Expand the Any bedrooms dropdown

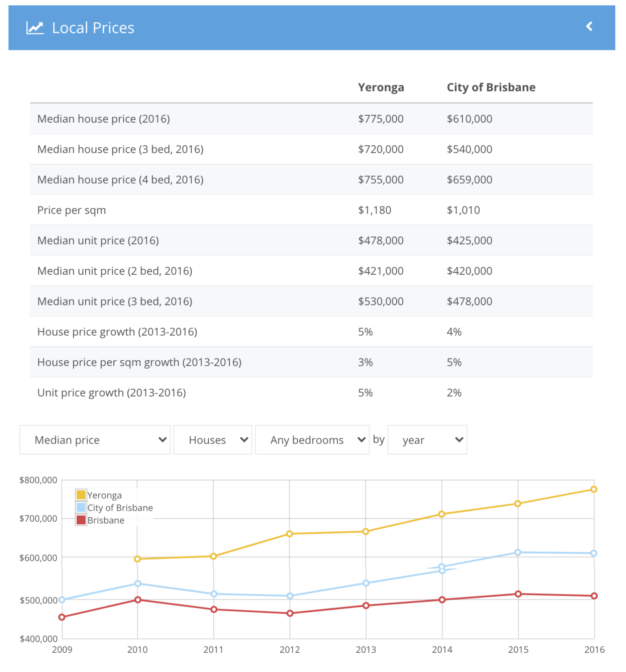coord(312,440)
